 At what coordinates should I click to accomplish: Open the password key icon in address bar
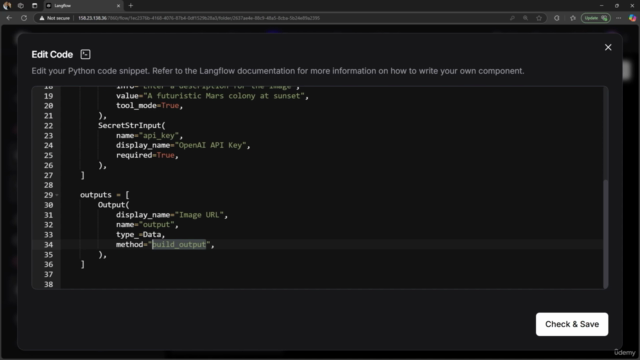click(512, 18)
